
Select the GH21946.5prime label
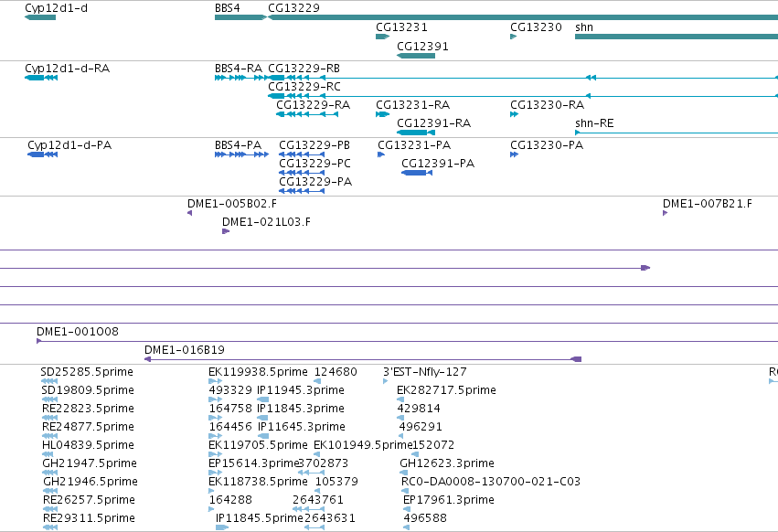click(91, 482)
